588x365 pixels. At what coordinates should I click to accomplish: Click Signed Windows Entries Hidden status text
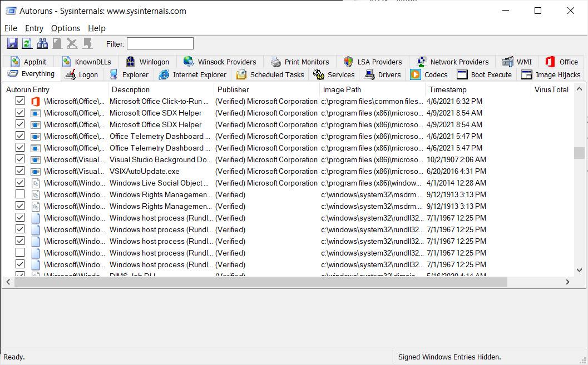(x=449, y=357)
